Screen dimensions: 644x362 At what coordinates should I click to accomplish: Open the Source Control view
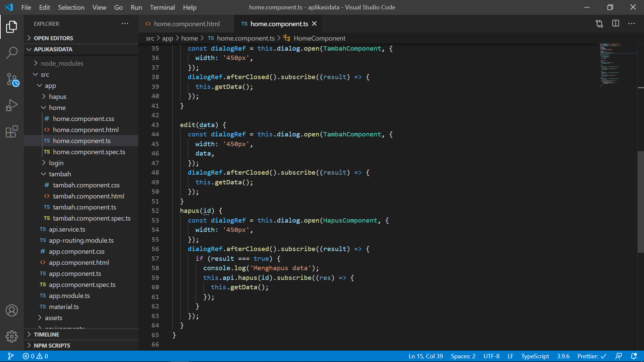(x=12, y=79)
